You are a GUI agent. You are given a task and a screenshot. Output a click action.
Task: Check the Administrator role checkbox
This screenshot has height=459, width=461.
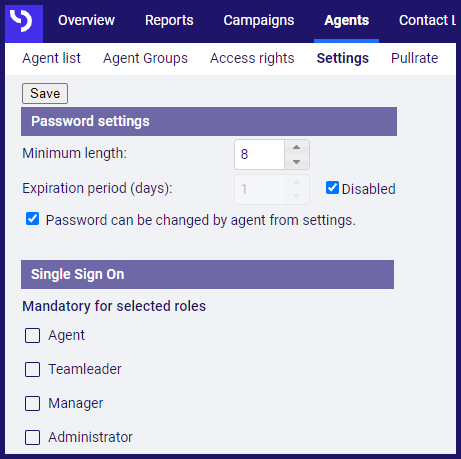(32, 437)
